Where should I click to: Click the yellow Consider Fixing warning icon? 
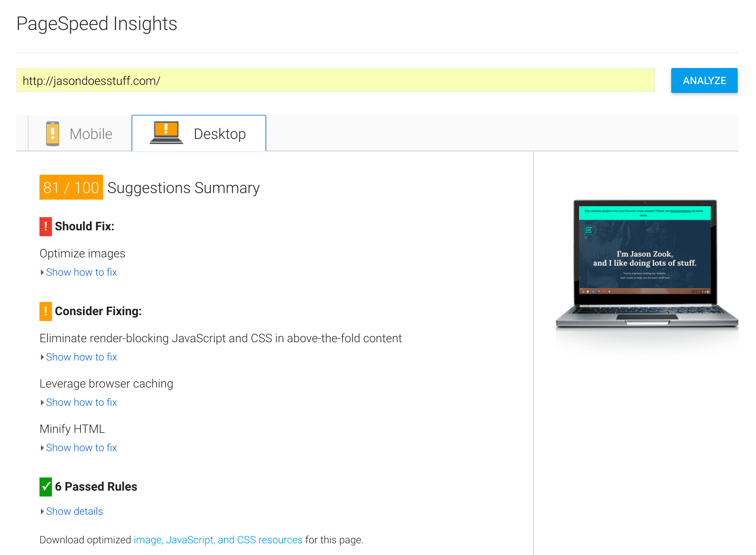click(x=45, y=312)
